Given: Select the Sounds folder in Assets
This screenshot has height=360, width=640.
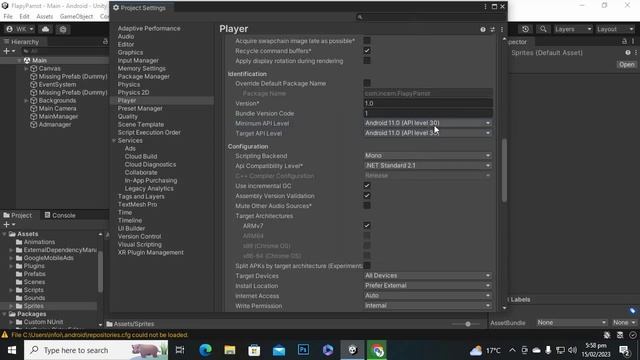Looking at the screenshot, I should [34, 298].
